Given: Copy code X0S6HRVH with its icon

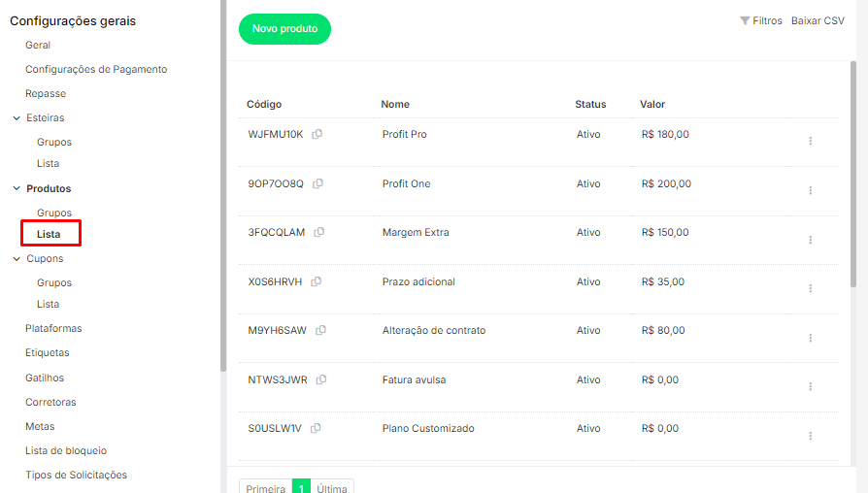Looking at the screenshot, I should coord(317,282).
